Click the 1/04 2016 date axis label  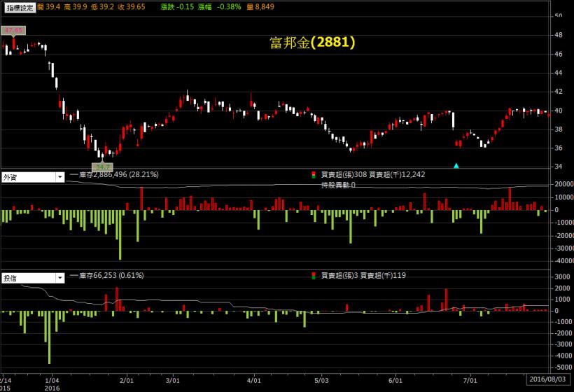(52, 384)
